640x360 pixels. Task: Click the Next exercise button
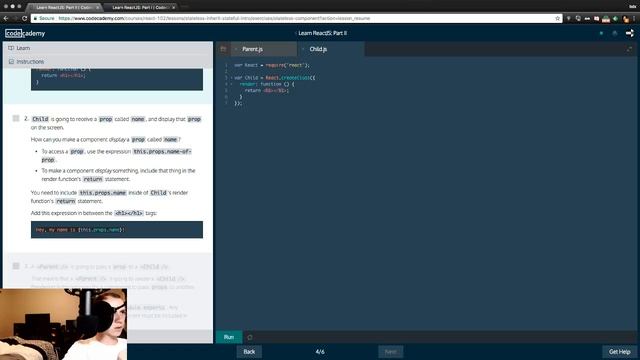[391, 351]
